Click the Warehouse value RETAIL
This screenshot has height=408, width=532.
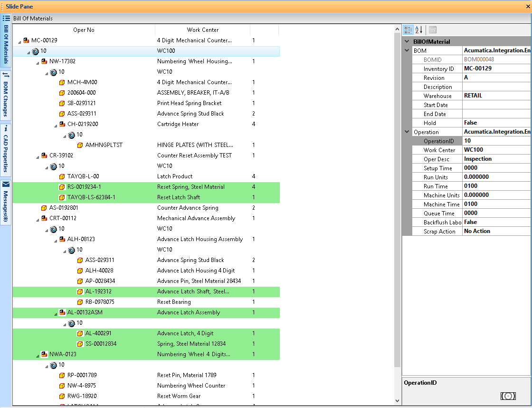click(x=497, y=96)
